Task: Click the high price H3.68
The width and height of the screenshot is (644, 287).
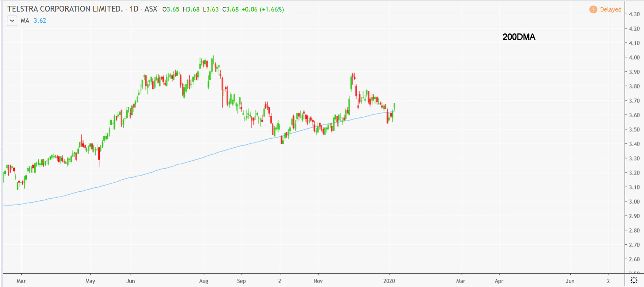Action: (x=191, y=9)
